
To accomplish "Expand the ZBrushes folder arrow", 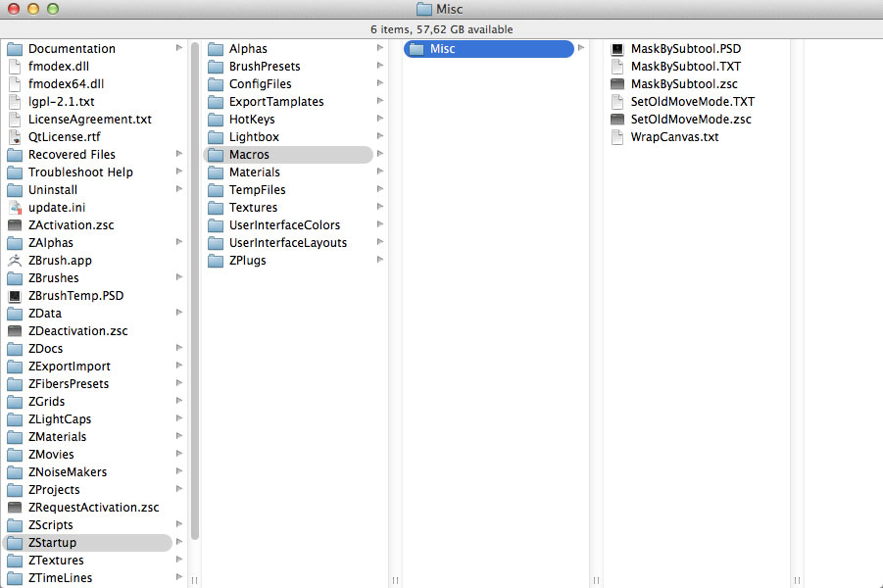I will [179, 277].
